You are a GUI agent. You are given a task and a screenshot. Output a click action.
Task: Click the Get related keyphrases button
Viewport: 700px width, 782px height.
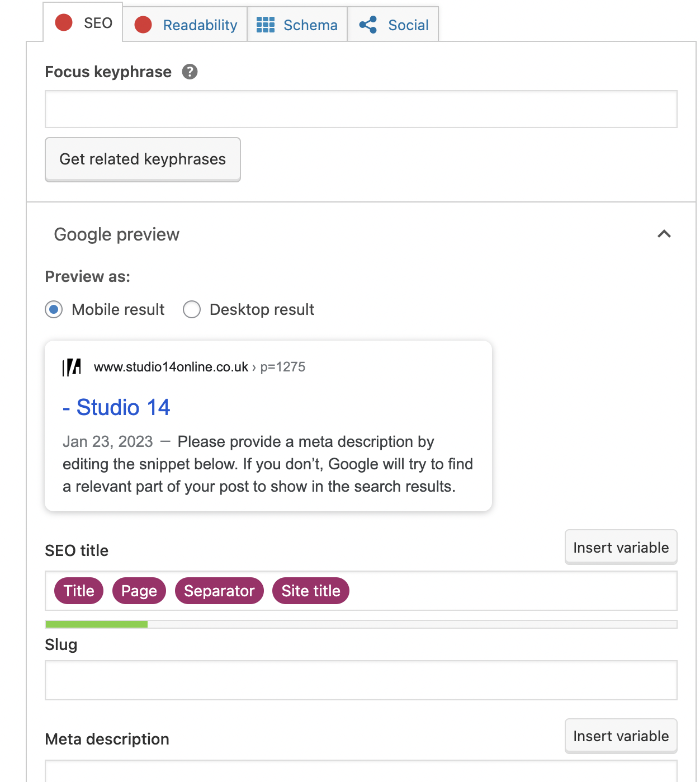click(x=143, y=159)
